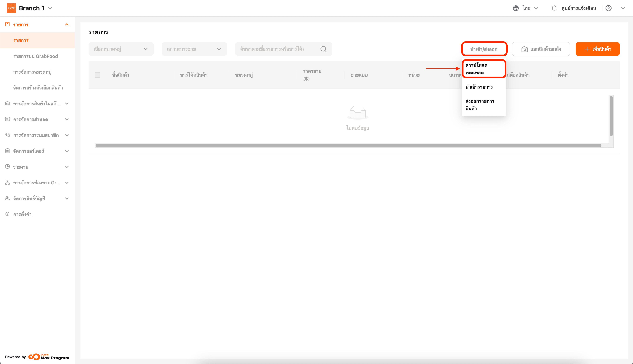Click the นำเข้า/ส่งออก import/export button
Viewport: 633px width, 364px height.
(x=484, y=49)
